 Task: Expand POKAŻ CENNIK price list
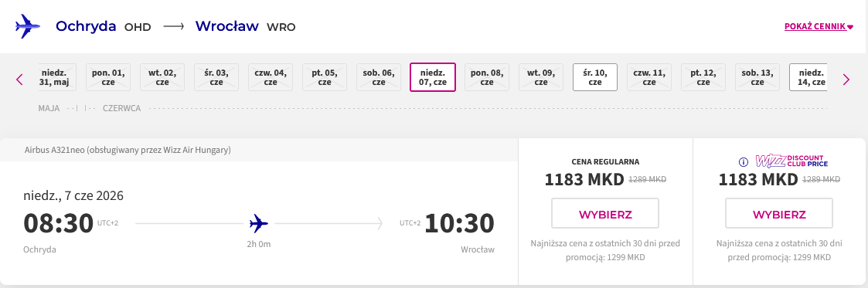pyautogui.click(x=819, y=26)
